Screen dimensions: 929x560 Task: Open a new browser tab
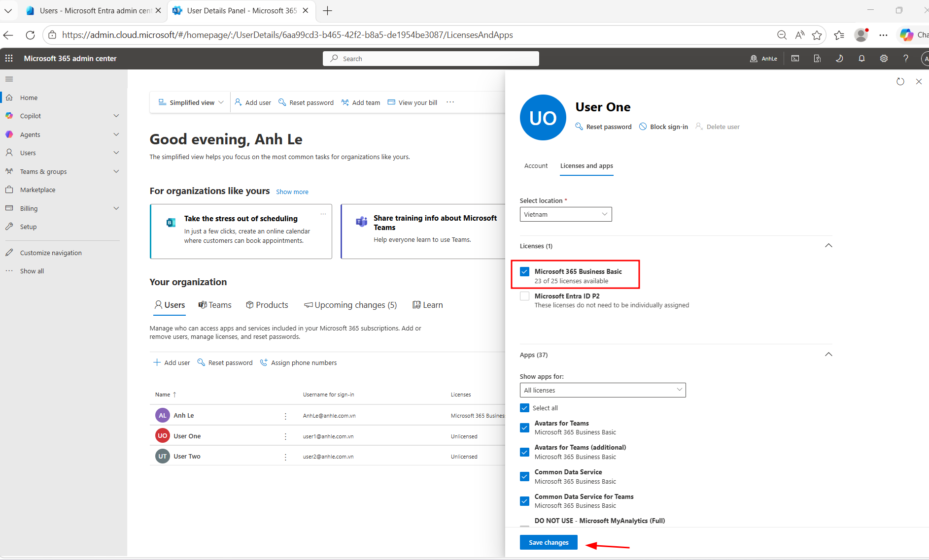[327, 10]
